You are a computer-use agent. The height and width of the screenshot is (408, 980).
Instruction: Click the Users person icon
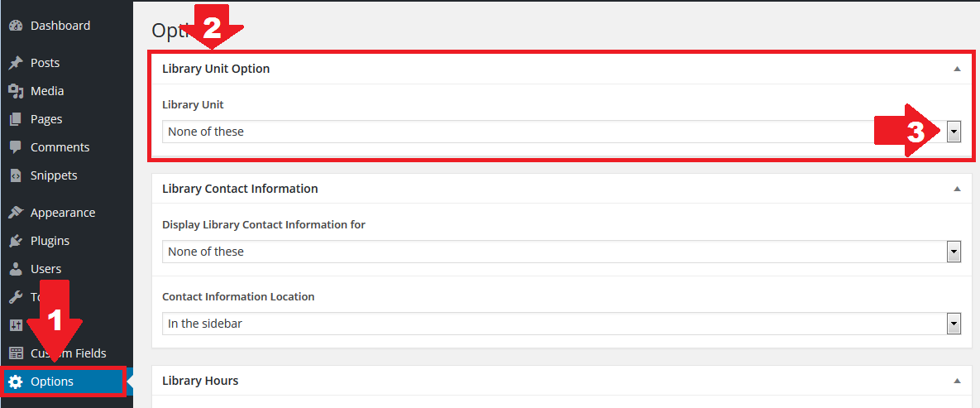click(x=15, y=269)
